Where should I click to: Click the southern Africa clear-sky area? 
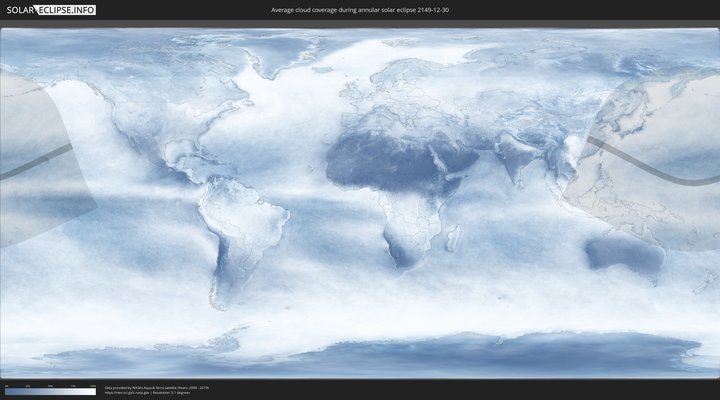405,250
